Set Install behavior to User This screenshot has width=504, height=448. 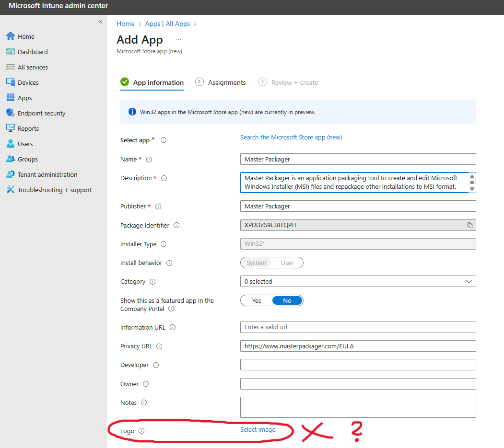(287, 263)
